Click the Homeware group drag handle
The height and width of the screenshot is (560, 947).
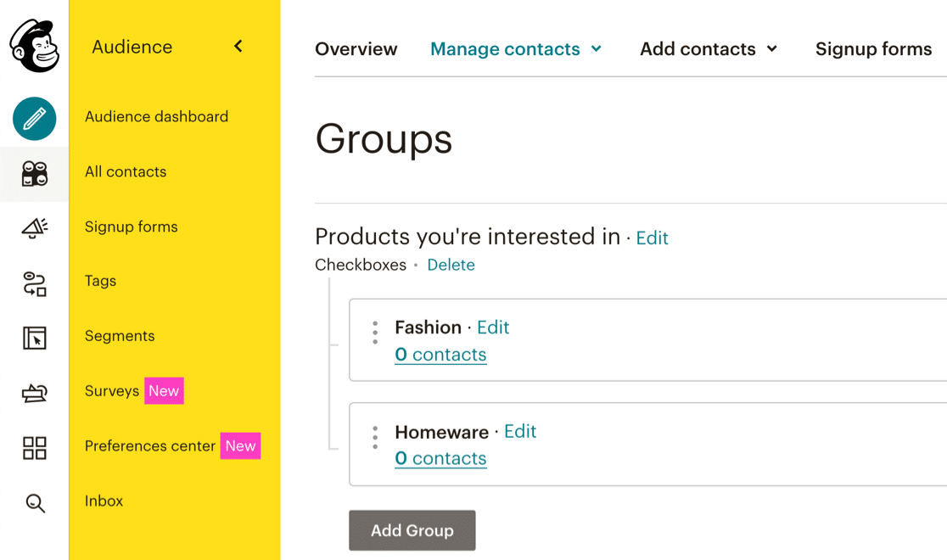pyautogui.click(x=375, y=437)
